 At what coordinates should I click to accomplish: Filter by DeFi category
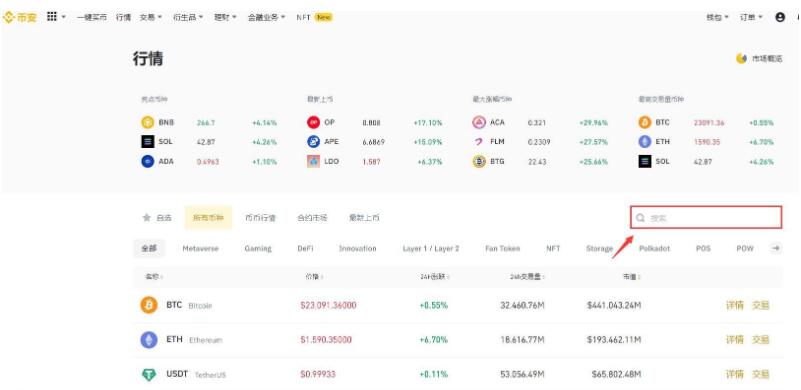coord(305,248)
